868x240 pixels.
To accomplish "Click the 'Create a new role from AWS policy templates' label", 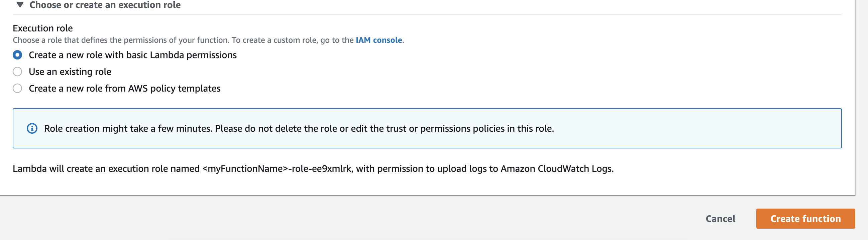I will click(x=125, y=88).
